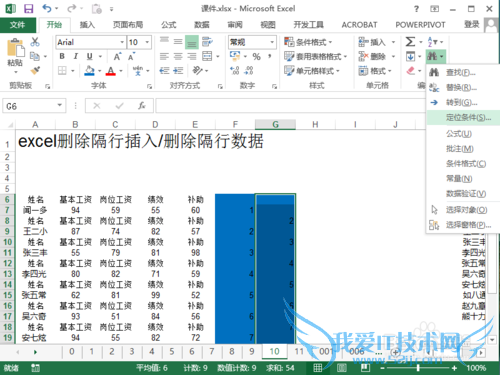The width and height of the screenshot is (500, 375).
Task: Click Clear eraser icon
Action: tap(411, 71)
